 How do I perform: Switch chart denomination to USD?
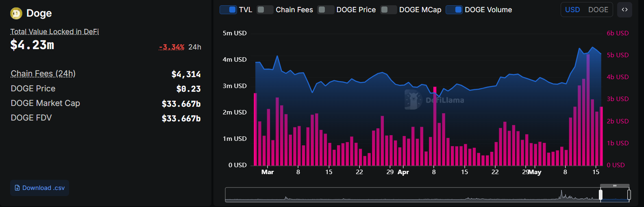[x=572, y=10]
